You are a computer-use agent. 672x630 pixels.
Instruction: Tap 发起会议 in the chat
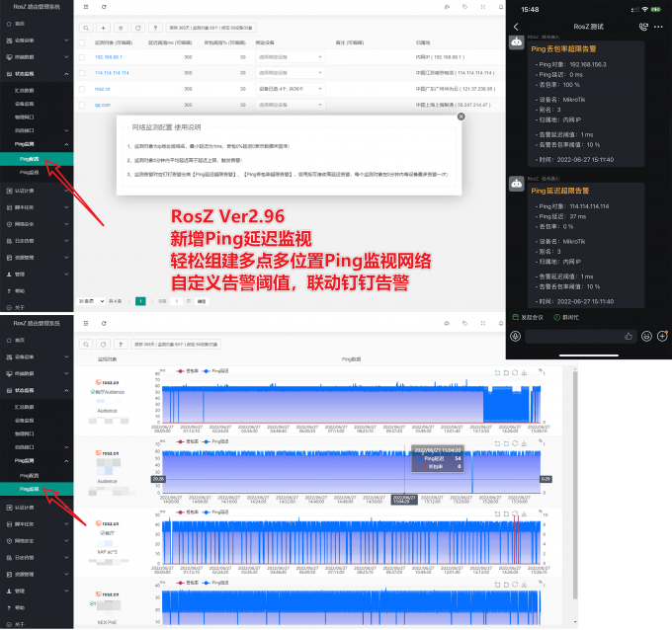[528, 317]
